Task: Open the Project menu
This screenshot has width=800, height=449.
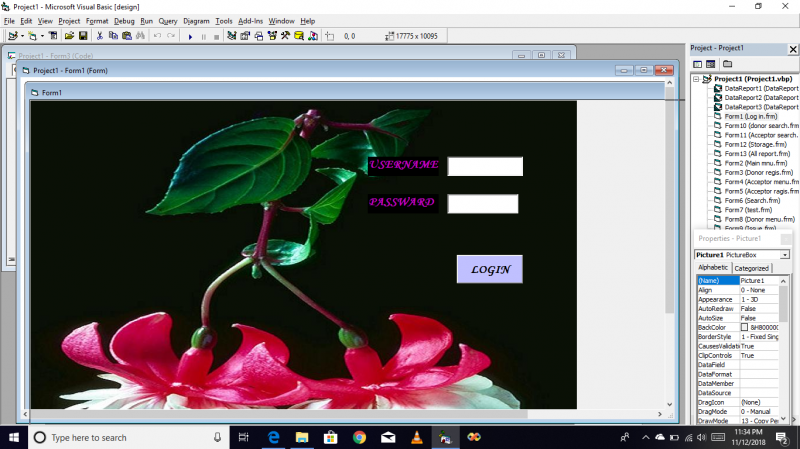Action: [69, 21]
